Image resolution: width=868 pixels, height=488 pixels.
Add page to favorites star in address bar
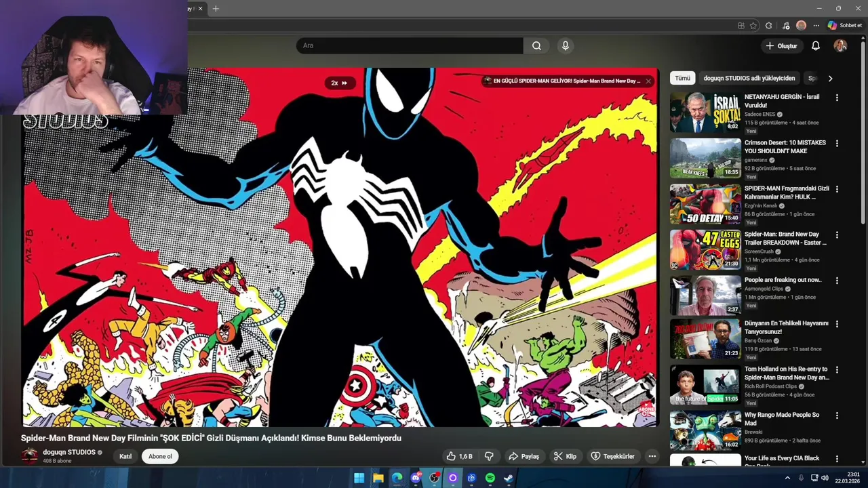[753, 26]
